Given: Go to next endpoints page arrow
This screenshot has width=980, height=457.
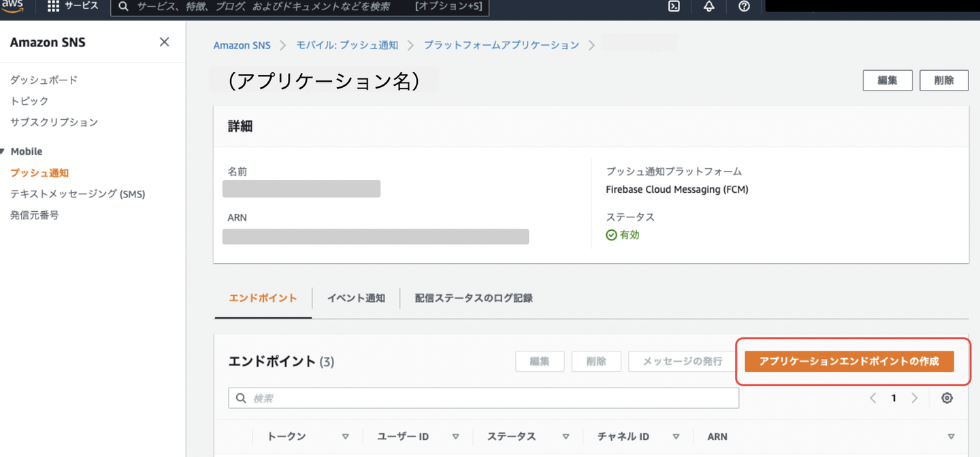Looking at the screenshot, I should coord(915,398).
